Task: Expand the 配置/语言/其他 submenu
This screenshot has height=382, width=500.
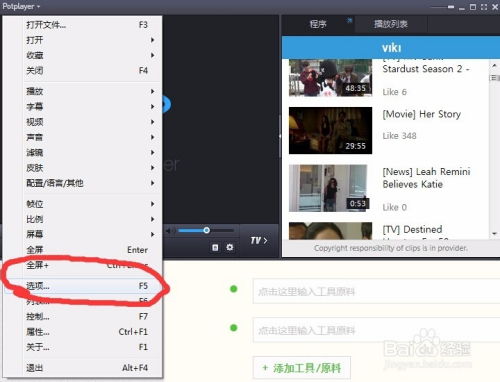Action: (90, 183)
